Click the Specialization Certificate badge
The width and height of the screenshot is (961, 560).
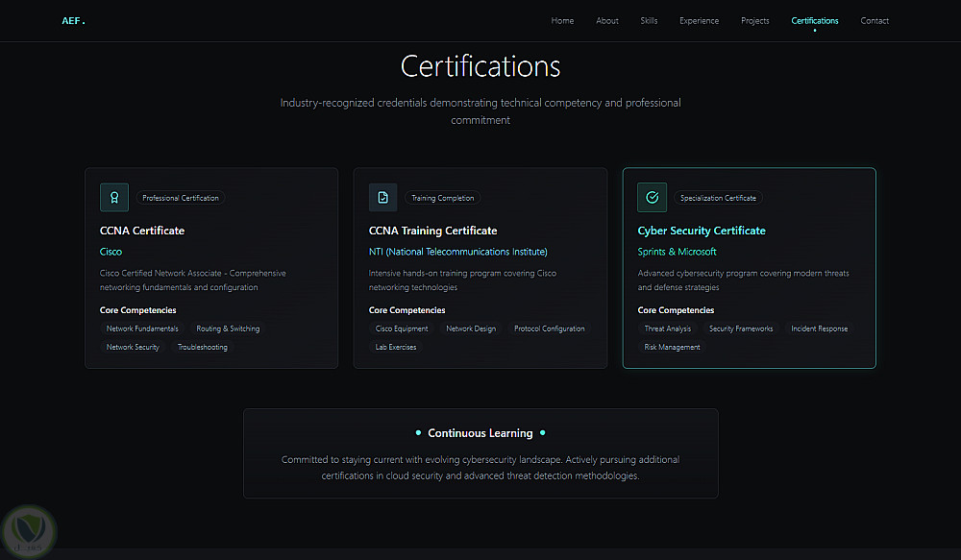tap(718, 199)
